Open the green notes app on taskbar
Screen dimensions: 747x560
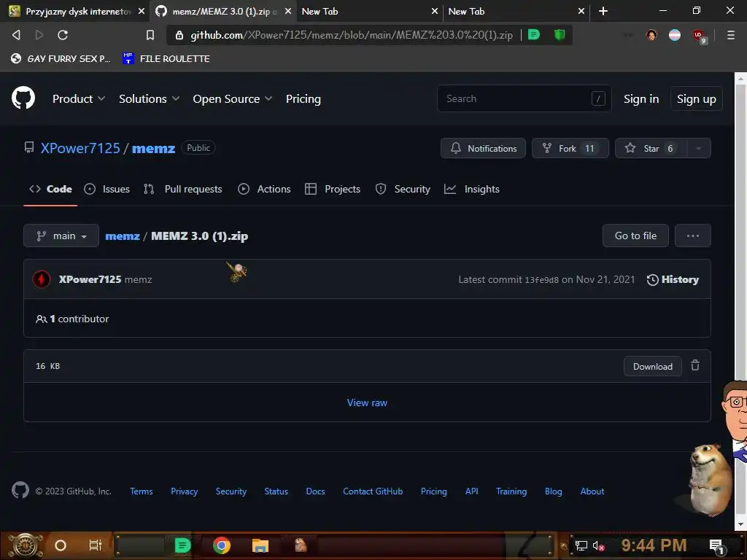pyautogui.click(x=182, y=545)
